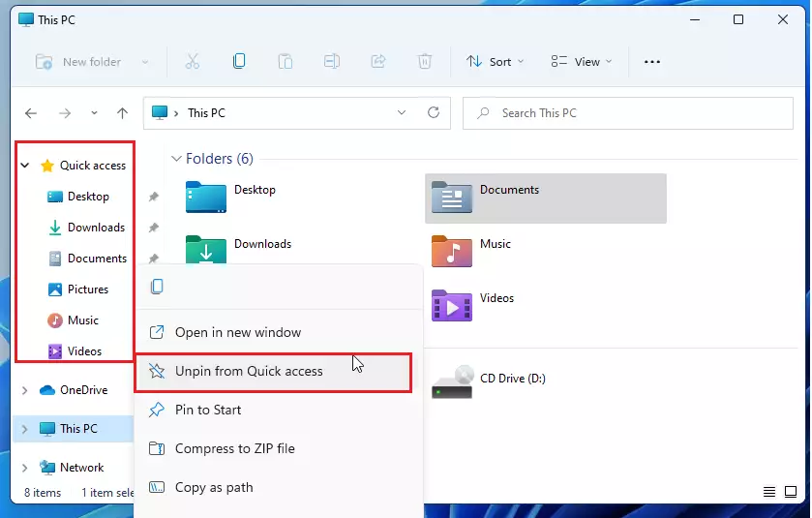Click the "8 items" status bar text

coord(43,493)
